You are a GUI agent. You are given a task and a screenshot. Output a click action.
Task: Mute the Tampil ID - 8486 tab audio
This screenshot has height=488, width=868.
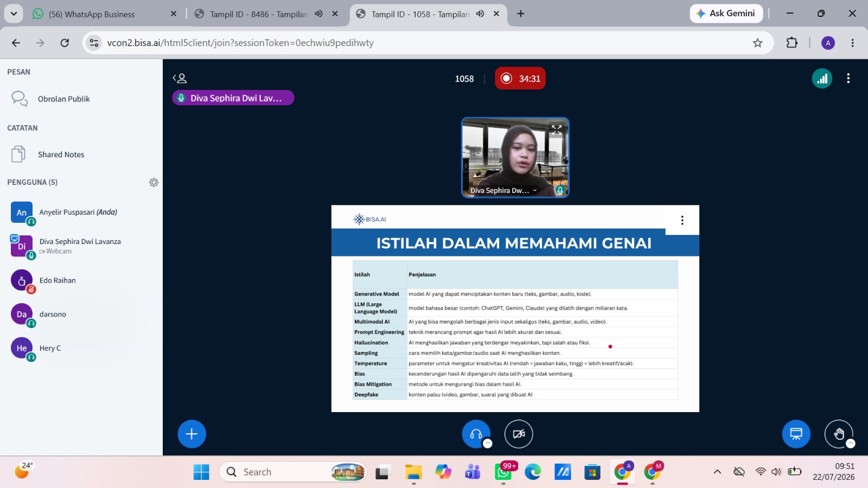[x=319, y=14]
